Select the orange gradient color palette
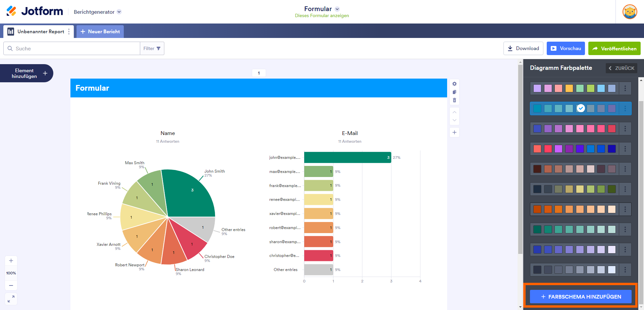 574,209
